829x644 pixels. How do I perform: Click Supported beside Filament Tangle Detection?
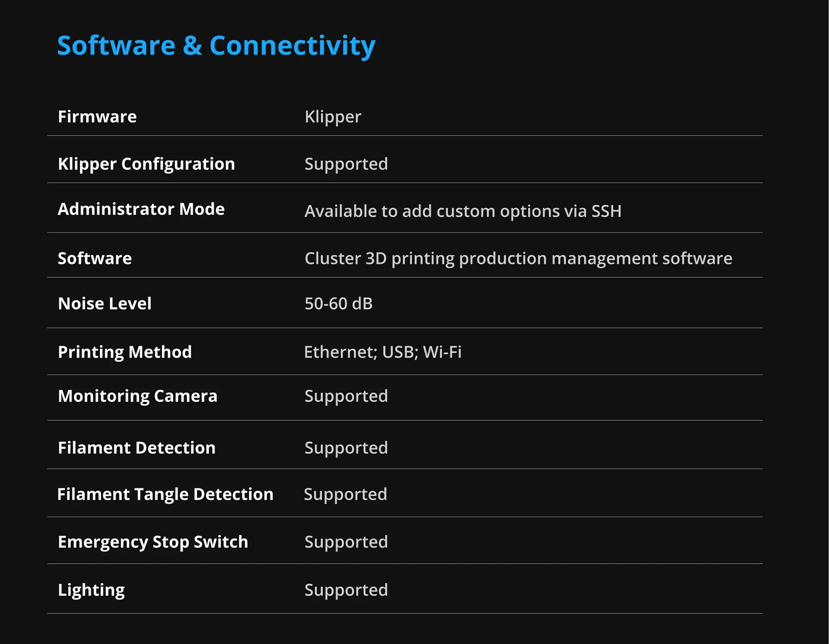pyautogui.click(x=345, y=494)
